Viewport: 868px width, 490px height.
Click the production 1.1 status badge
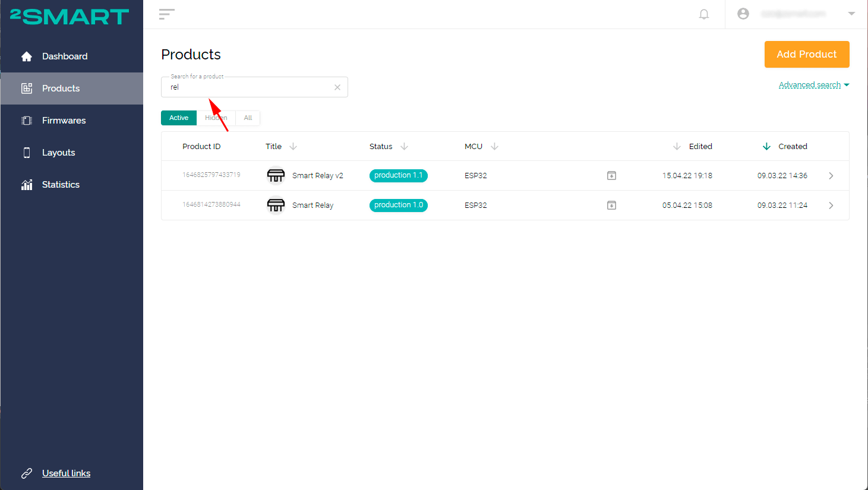point(399,175)
